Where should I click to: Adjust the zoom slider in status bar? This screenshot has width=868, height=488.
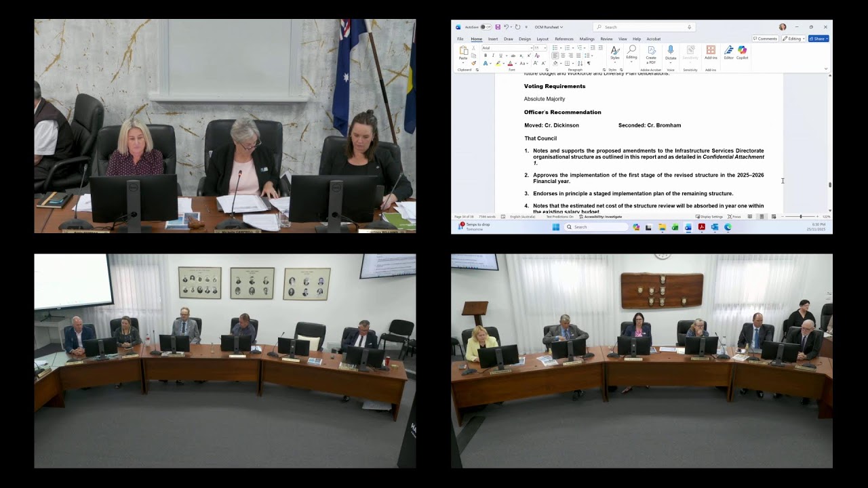800,217
